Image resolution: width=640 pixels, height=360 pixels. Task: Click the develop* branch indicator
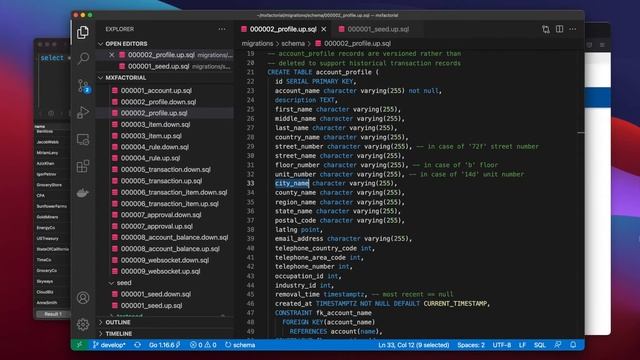click(x=109, y=345)
